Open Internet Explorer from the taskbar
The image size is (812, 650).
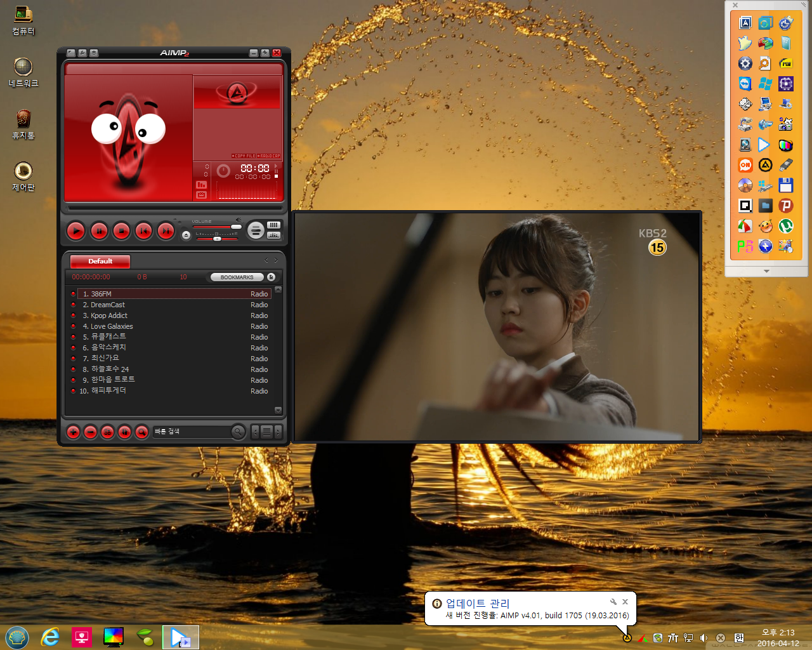(50, 637)
